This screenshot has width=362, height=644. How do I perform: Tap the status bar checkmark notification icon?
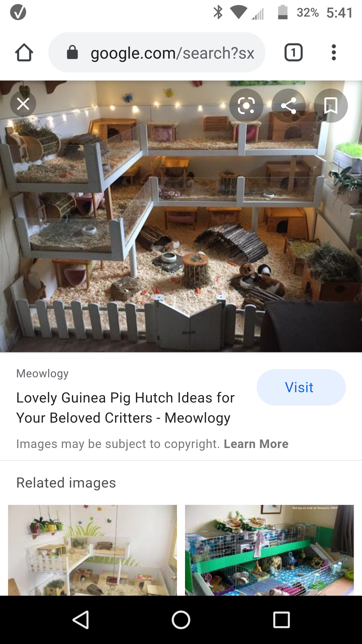coord(18,12)
